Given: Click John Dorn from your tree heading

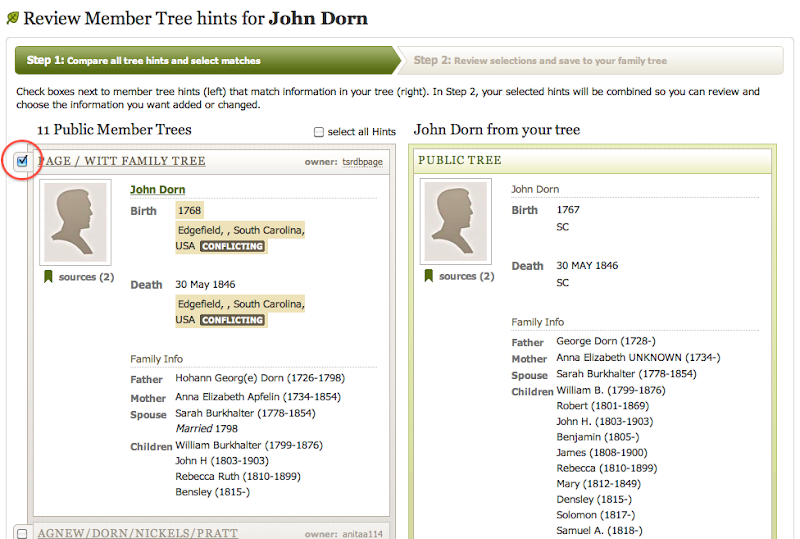Looking at the screenshot, I should coord(497,130).
